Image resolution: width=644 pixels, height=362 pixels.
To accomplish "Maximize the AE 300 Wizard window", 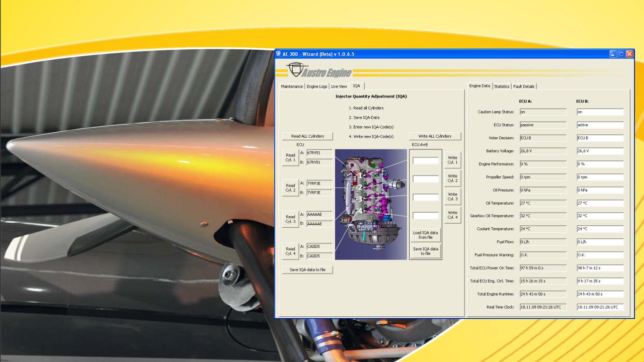I will 621,54.
